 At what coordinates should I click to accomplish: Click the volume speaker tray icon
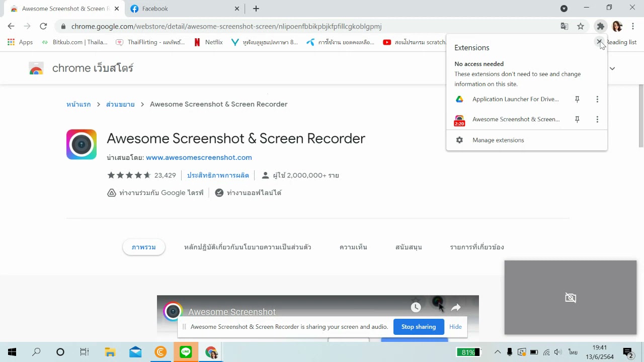click(557, 352)
